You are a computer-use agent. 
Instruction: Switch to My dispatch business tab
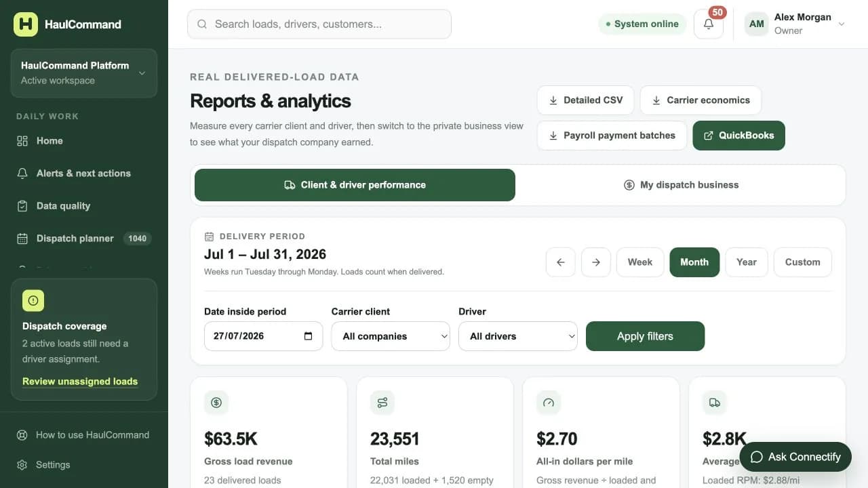pos(681,185)
